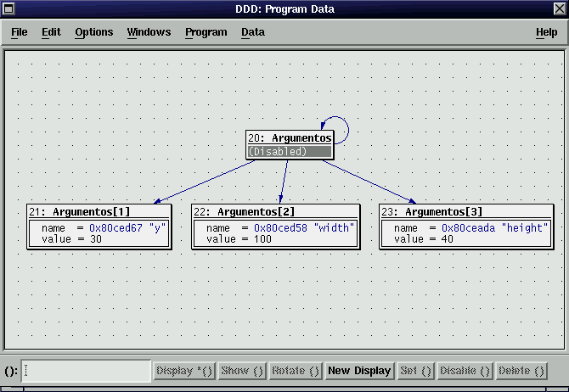Image resolution: width=569 pixels, height=392 pixels.
Task: Open the File menu
Action: pos(19,32)
